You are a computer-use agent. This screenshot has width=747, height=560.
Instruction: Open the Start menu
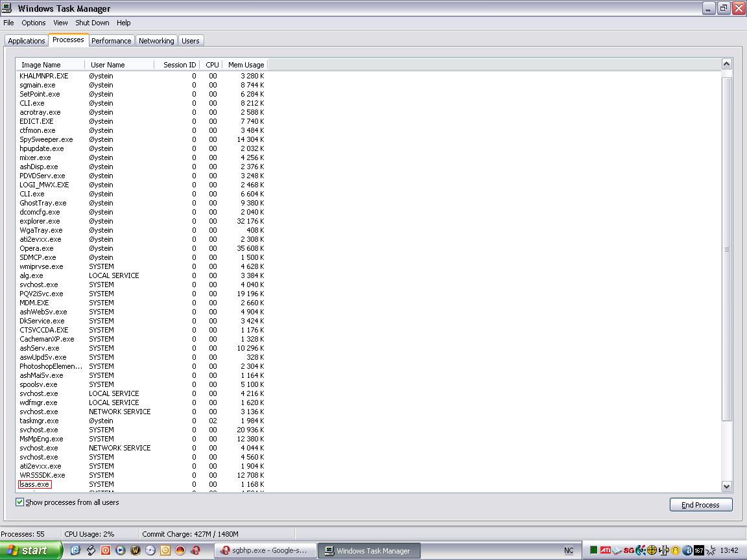tap(31, 550)
